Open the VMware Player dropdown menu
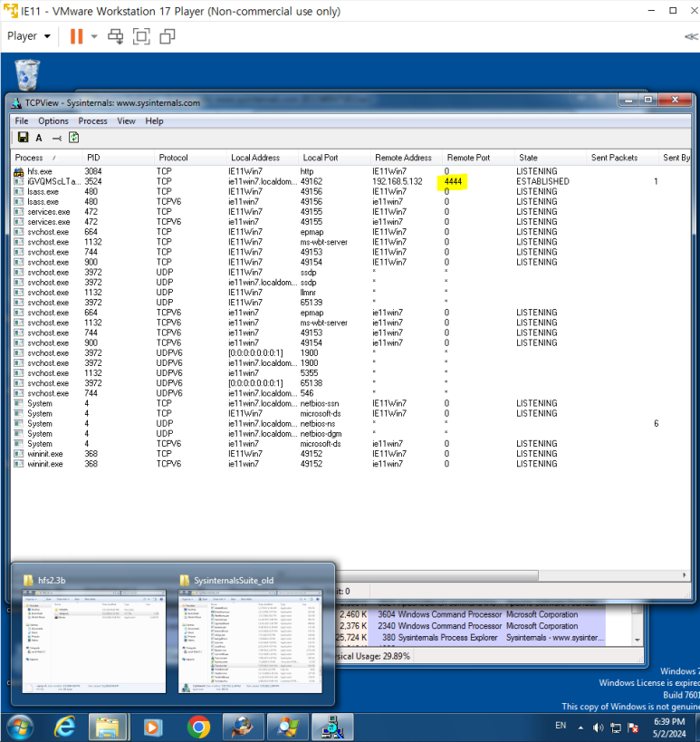The width and height of the screenshot is (700, 742). click(28, 36)
